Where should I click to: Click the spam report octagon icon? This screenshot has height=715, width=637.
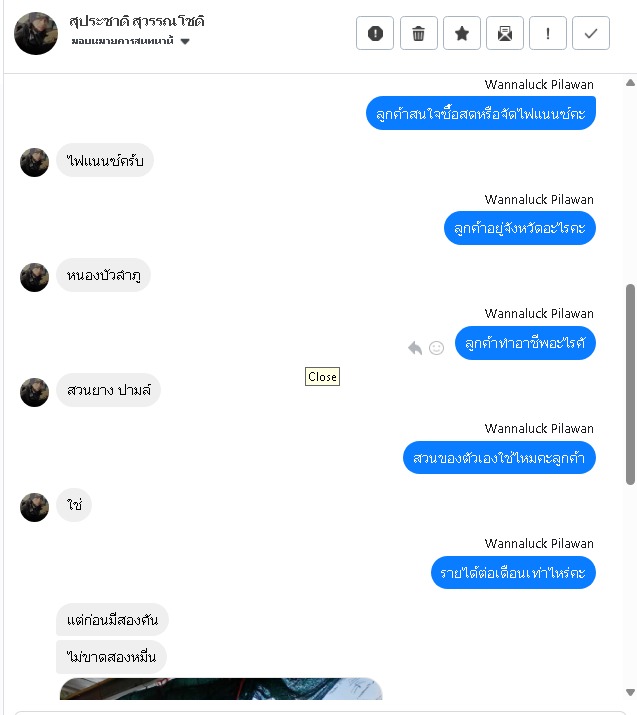[x=375, y=33]
